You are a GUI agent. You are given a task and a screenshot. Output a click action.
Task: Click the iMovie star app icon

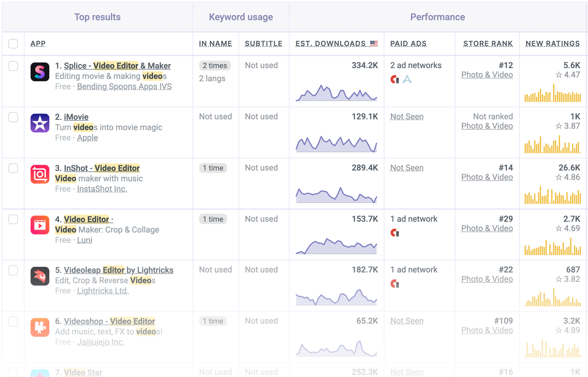(x=40, y=123)
